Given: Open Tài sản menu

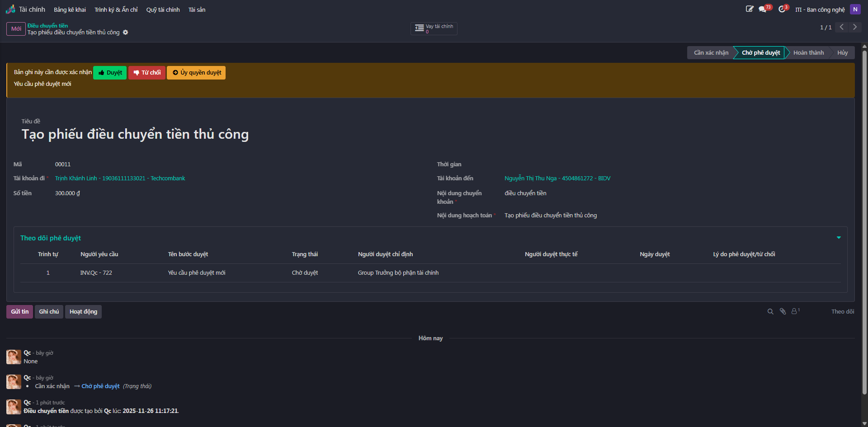Looking at the screenshot, I should click(x=197, y=9).
